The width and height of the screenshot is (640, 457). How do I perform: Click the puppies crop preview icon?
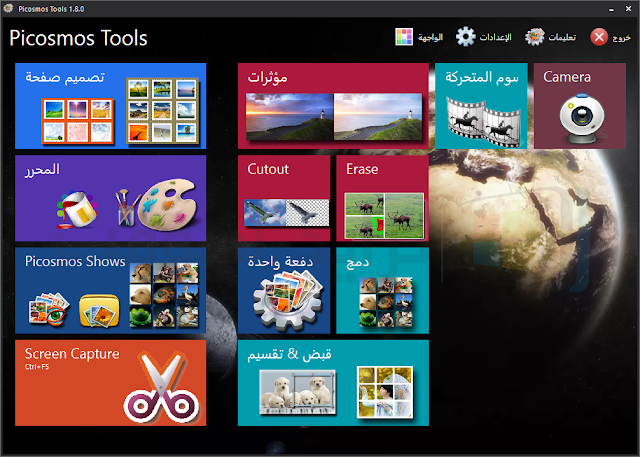pos(298,392)
